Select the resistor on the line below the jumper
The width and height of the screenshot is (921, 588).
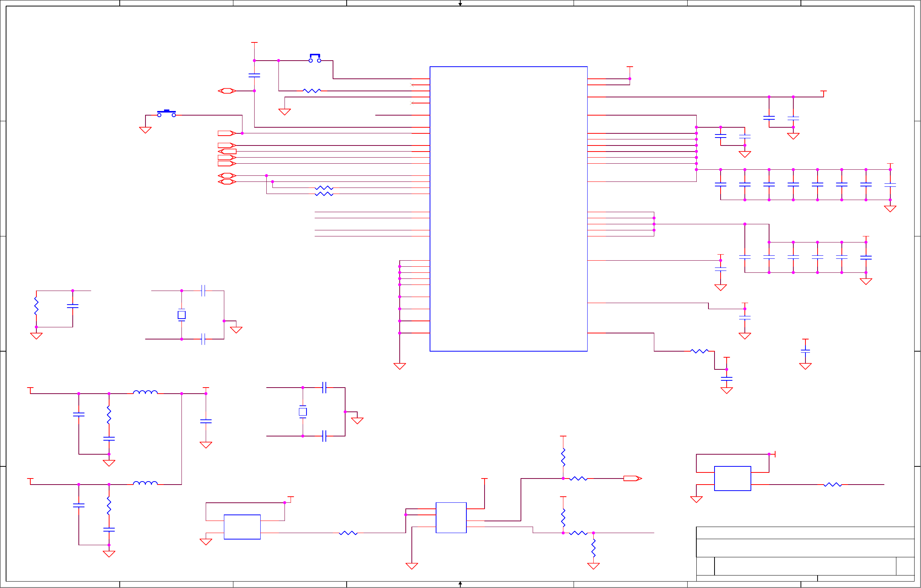(312, 91)
